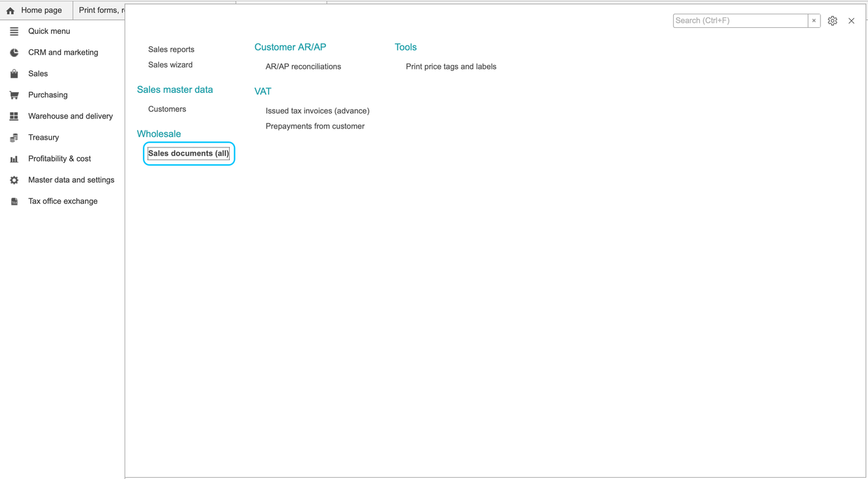868x479 pixels.
Task: Click the Sales master data heading
Action: (175, 90)
